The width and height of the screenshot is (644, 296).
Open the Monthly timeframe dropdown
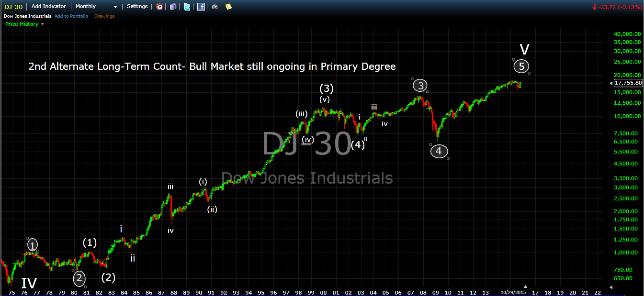click(97, 7)
